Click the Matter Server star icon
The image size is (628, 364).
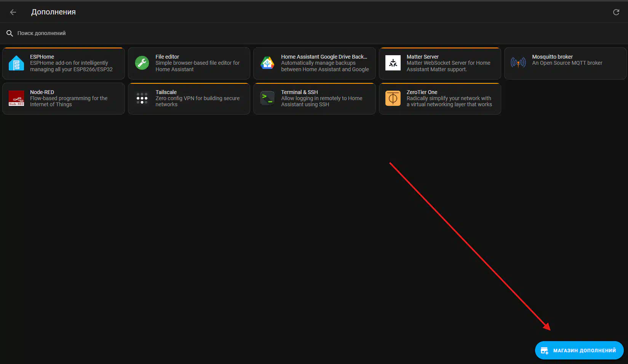[393, 63]
